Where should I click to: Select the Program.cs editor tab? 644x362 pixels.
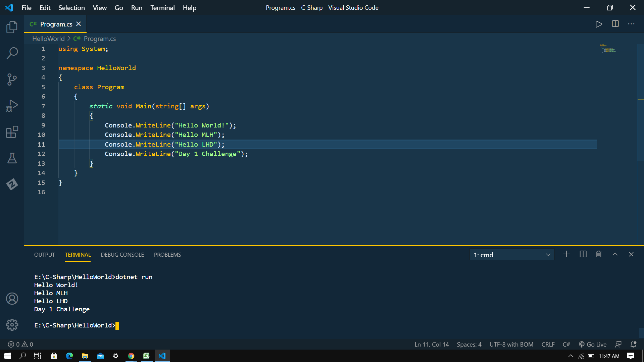(x=55, y=24)
